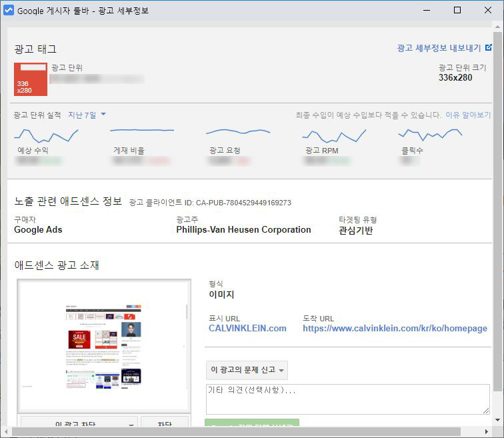The image size is (504, 438).
Task: Select the Phillips-Van Heusen Corporation advertiser text
Action: coord(243,230)
